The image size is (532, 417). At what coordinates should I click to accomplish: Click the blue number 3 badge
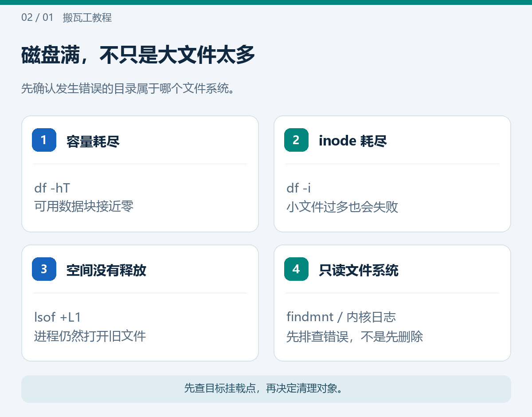click(x=44, y=269)
